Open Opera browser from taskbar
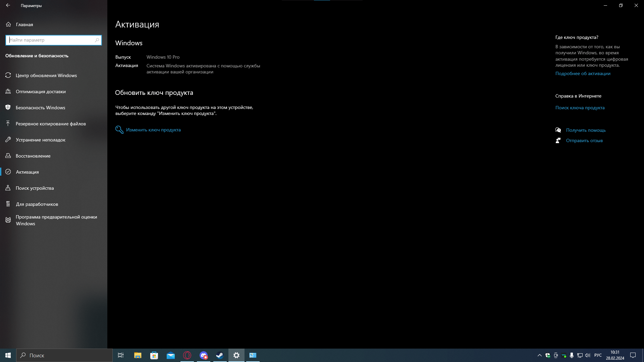The width and height of the screenshot is (644, 362). pyautogui.click(x=187, y=355)
